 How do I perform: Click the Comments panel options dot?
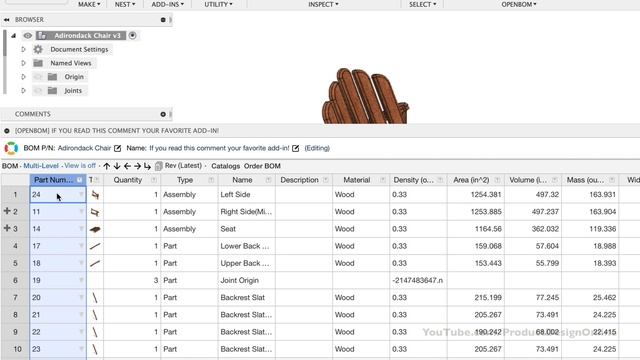click(x=163, y=114)
